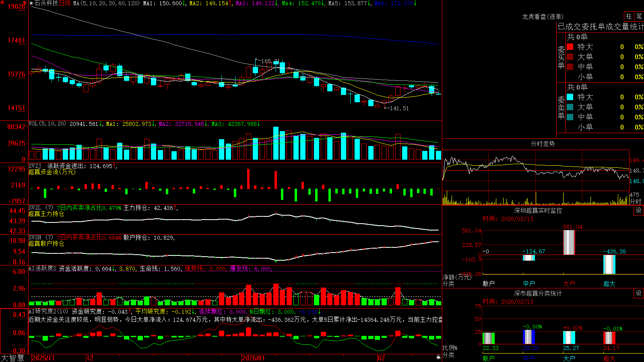Click the SVSH (7) indicator name
The height and width of the screenshot is (362, 644).
tap(41, 238)
